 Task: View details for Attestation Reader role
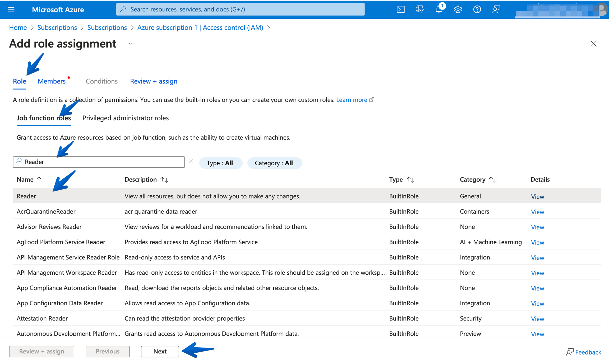pyautogui.click(x=537, y=319)
